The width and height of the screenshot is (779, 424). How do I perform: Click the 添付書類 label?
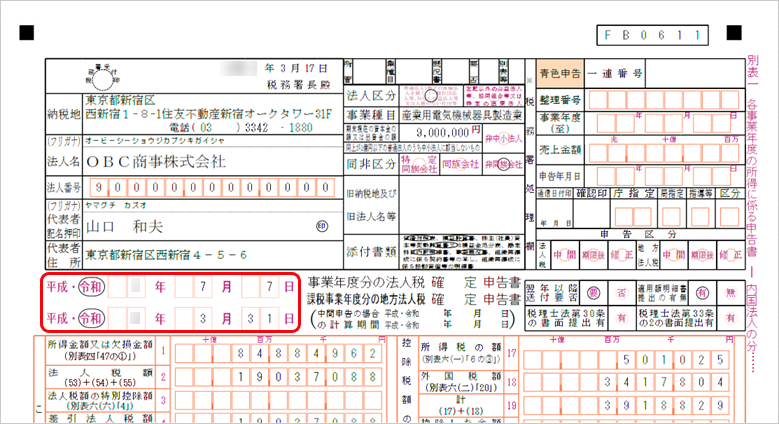[x=371, y=252]
